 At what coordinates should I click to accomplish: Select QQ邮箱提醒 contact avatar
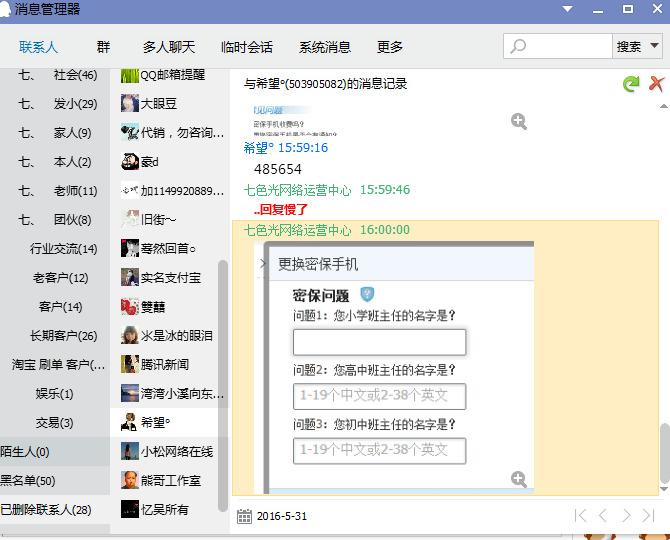coord(130,76)
